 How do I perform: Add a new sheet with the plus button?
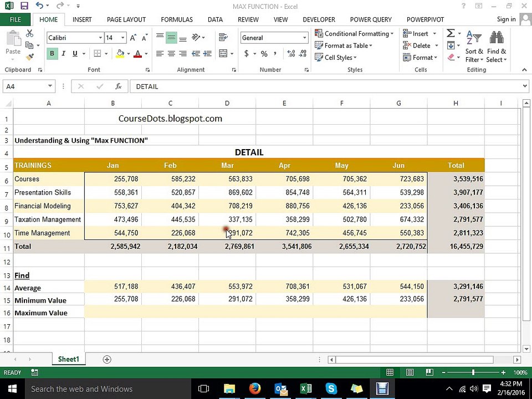click(x=107, y=359)
